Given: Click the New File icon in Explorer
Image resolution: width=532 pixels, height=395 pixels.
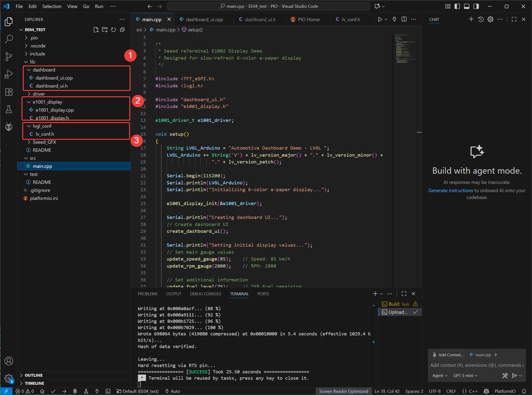Looking at the screenshot, I should pos(96,30).
